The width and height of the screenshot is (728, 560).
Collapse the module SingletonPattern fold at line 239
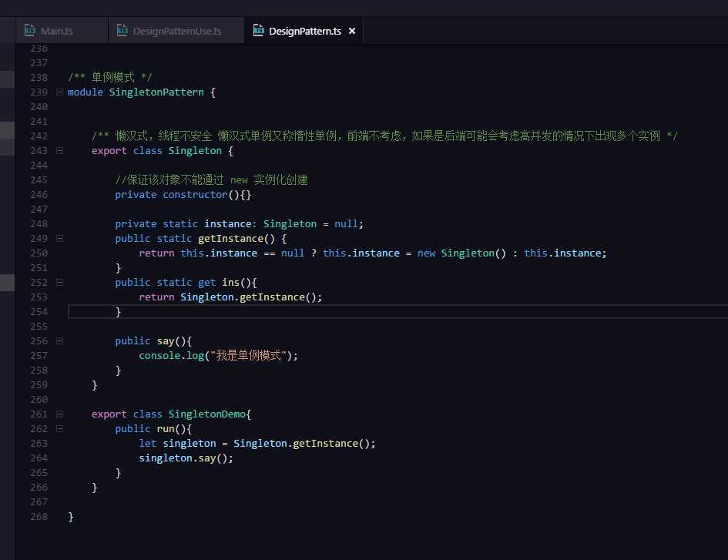point(59,92)
